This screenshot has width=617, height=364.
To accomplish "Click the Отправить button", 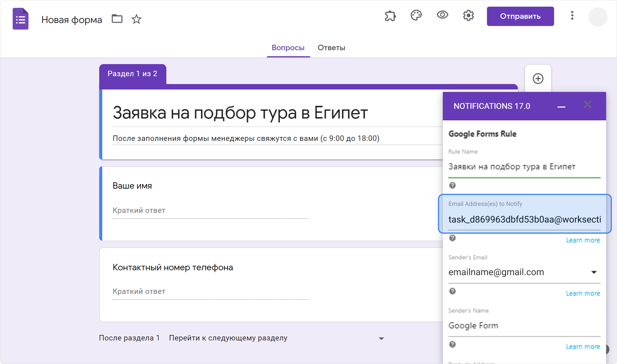I will coord(520,16).
